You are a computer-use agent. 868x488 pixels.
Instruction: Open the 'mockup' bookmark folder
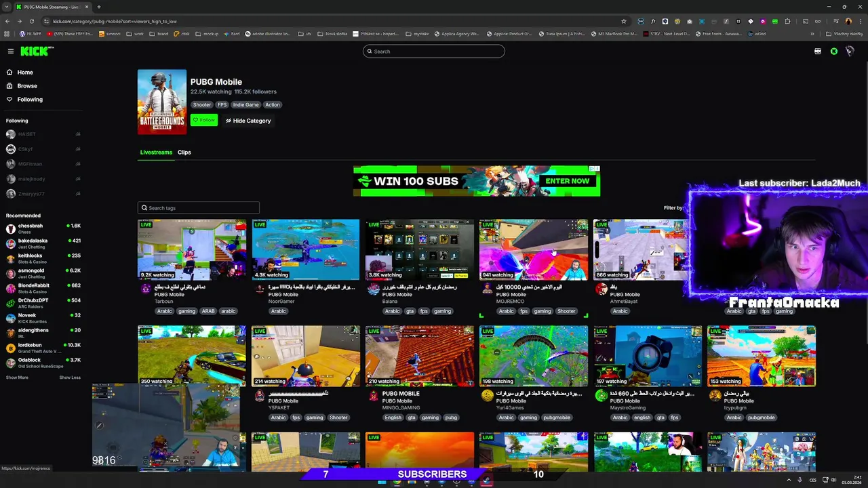click(x=208, y=34)
